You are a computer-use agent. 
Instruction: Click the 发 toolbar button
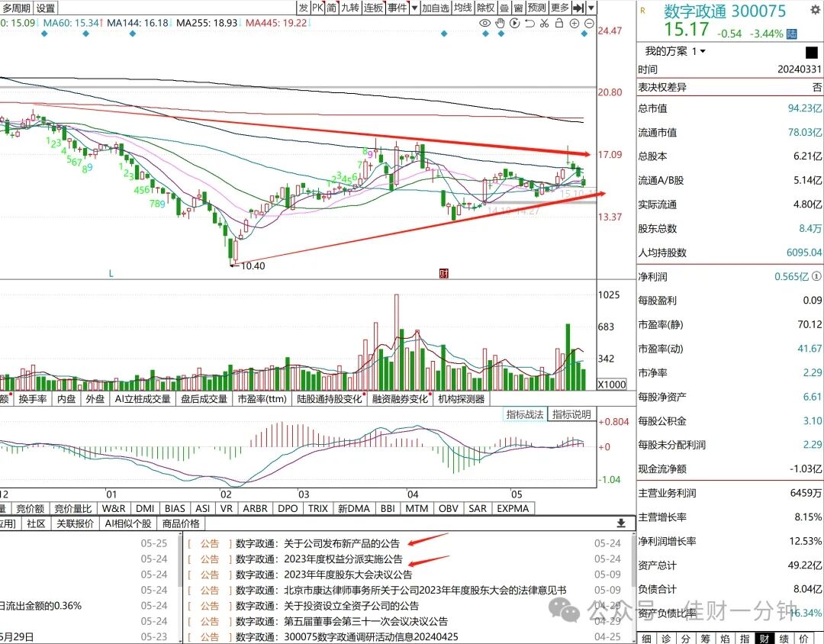tap(303, 8)
